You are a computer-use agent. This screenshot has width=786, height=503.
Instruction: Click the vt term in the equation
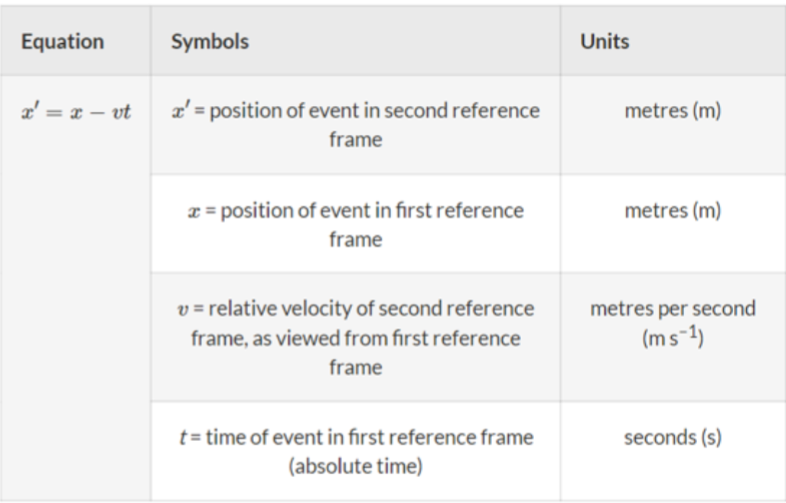(x=121, y=111)
